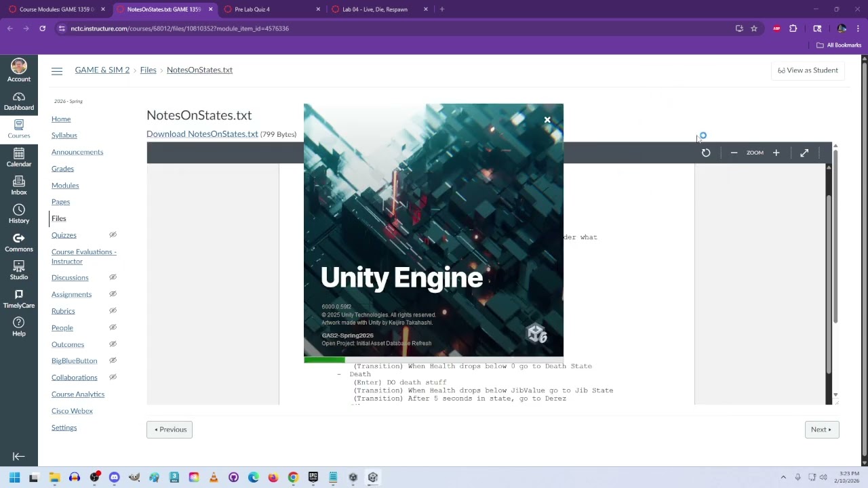Open the Course Analytics link
The image size is (868, 488).
(x=78, y=394)
